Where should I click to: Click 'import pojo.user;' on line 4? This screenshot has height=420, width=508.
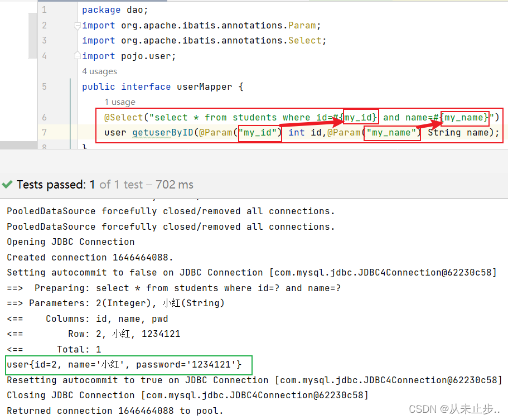(x=129, y=56)
